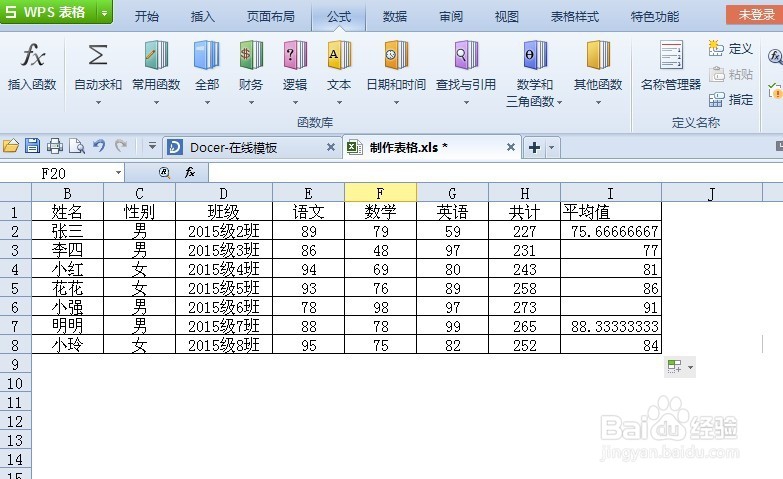Image resolution: width=783 pixels, height=479 pixels.
Task: Switch to the 特色功能 ribbon tab
Action: [655, 16]
